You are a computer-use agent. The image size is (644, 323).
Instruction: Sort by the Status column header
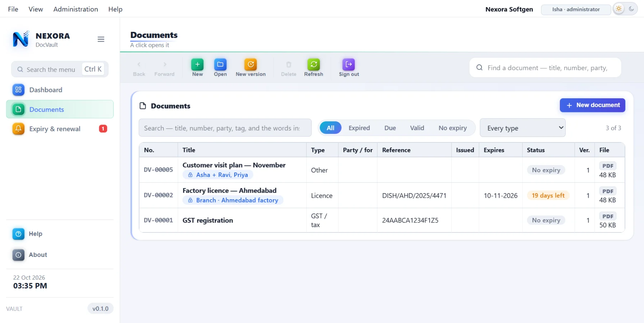[548, 150]
